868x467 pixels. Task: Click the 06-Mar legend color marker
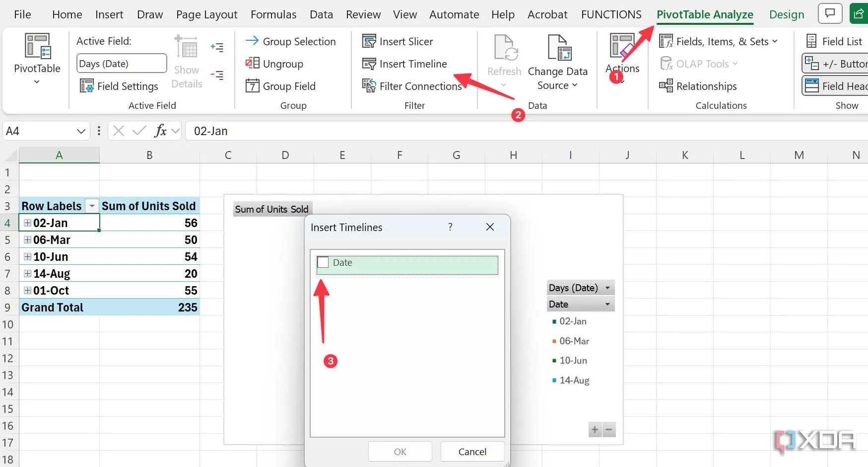coord(554,341)
